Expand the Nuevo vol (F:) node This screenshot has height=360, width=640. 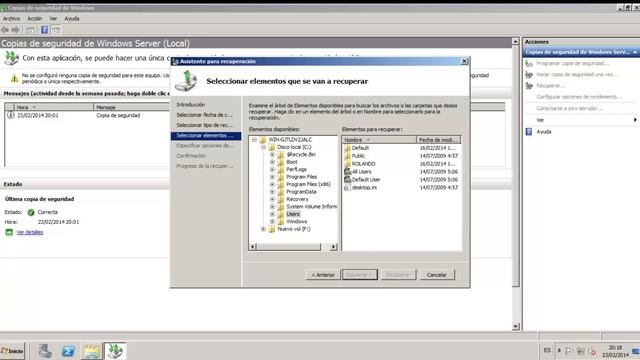click(263, 229)
